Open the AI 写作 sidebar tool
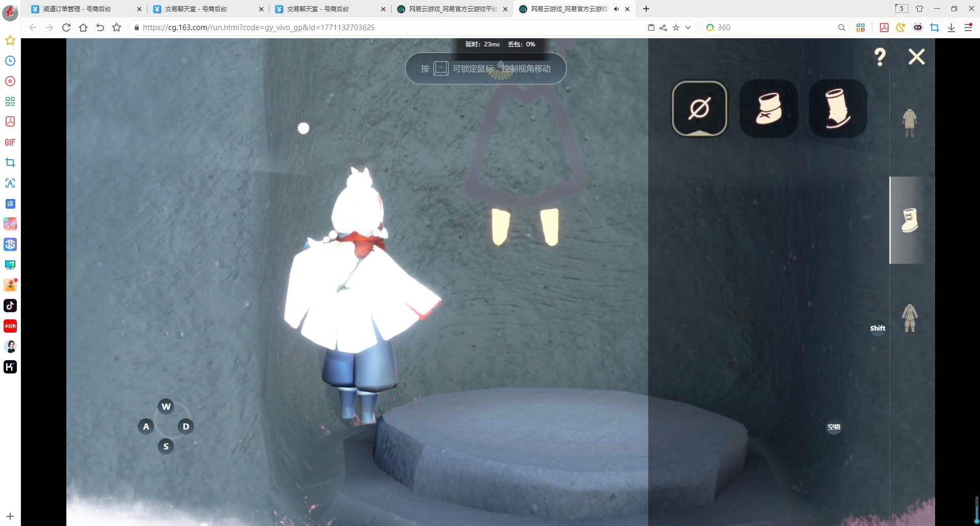This screenshot has height=526, width=980. click(10, 224)
